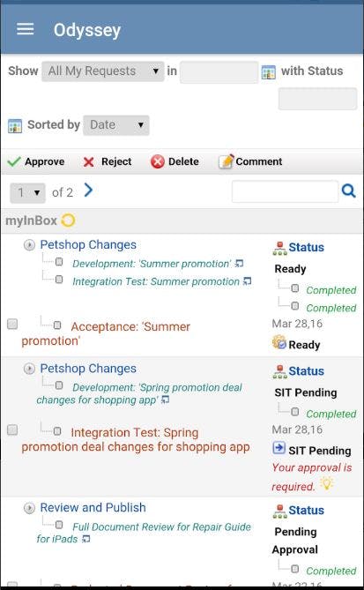This screenshot has height=590, width=364.
Task: Expand the 'Review and Publish' workflow item
Action: point(29,508)
